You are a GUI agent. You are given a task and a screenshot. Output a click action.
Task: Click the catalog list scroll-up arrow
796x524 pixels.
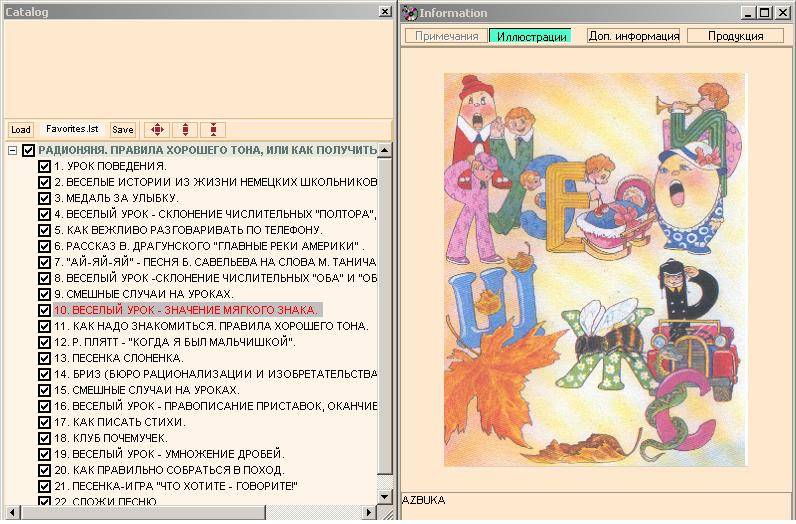point(385,150)
